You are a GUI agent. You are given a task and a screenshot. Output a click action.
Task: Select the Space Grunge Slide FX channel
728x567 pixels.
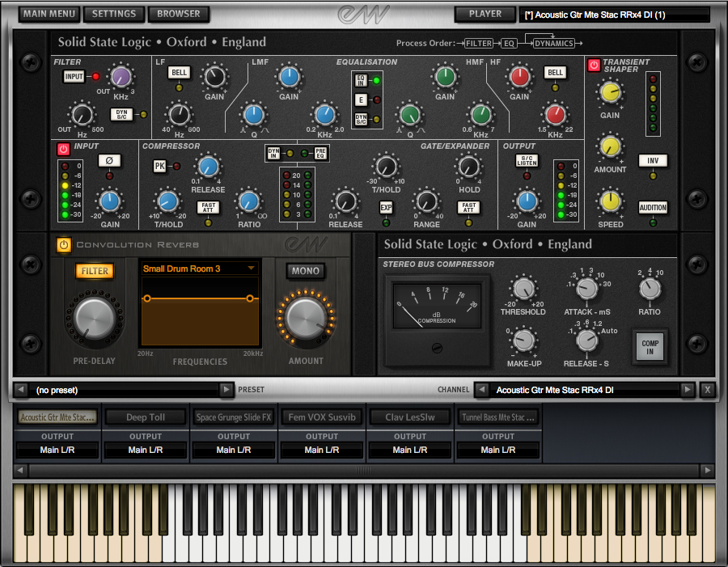pos(234,417)
